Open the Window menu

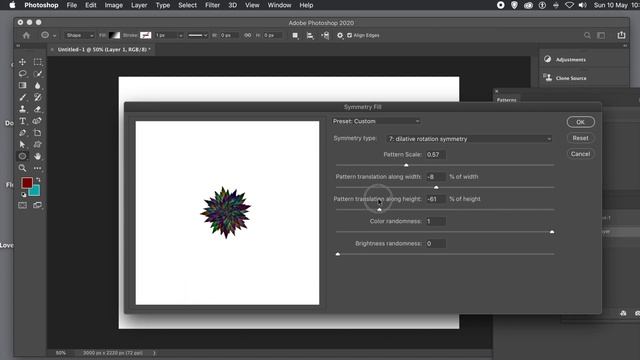click(279, 5)
